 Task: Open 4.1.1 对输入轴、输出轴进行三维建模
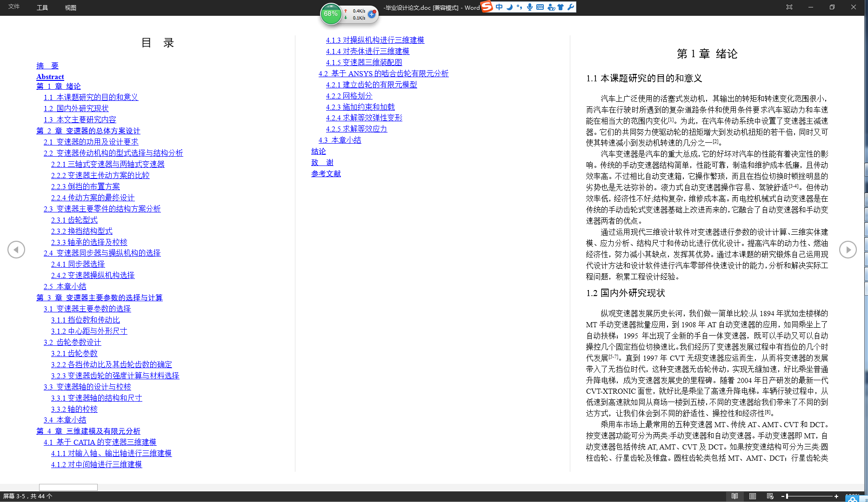click(112, 453)
